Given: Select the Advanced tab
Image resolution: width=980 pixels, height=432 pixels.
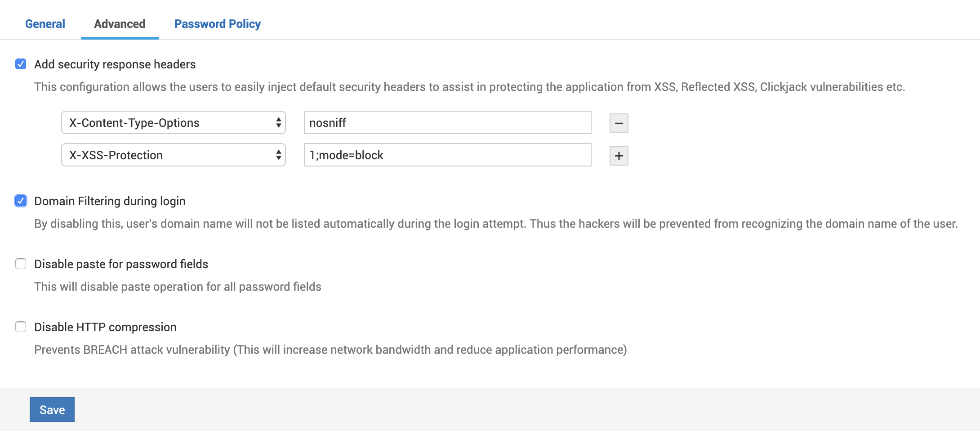Looking at the screenshot, I should [120, 24].
